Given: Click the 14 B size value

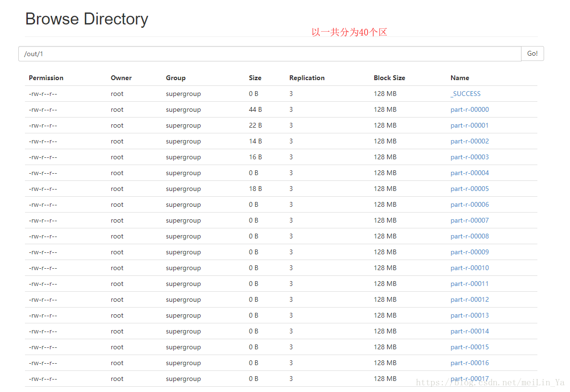Looking at the screenshot, I should click(x=255, y=141).
